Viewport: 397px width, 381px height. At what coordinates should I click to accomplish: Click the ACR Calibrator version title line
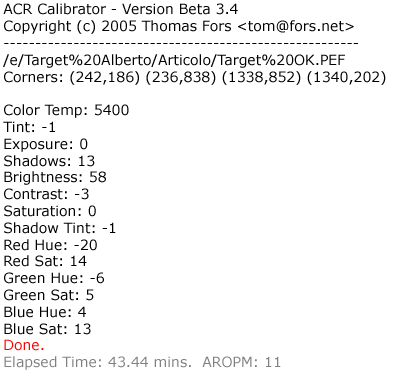coord(121,9)
